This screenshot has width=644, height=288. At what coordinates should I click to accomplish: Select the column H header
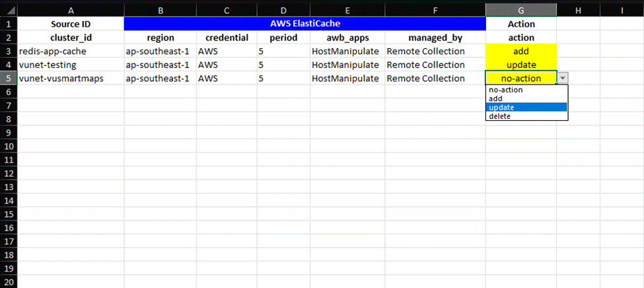click(x=579, y=9)
